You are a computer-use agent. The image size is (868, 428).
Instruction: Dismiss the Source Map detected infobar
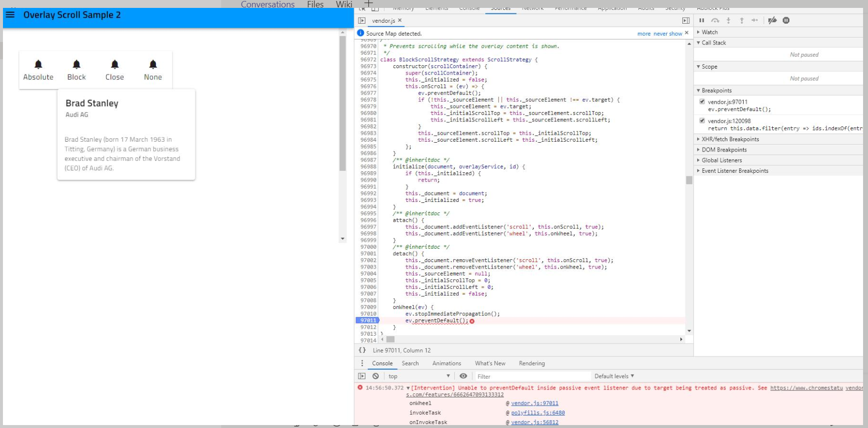(x=686, y=33)
